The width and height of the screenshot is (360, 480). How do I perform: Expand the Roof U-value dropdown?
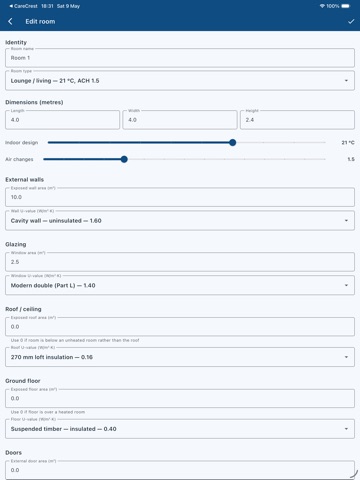(x=180, y=357)
